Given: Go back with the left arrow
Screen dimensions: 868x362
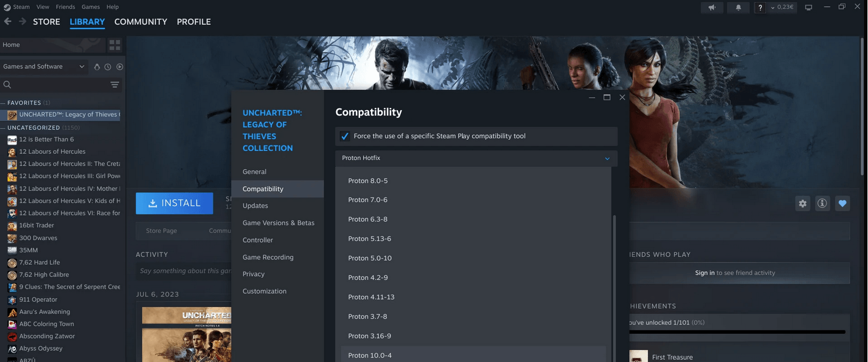Looking at the screenshot, I should [7, 21].
